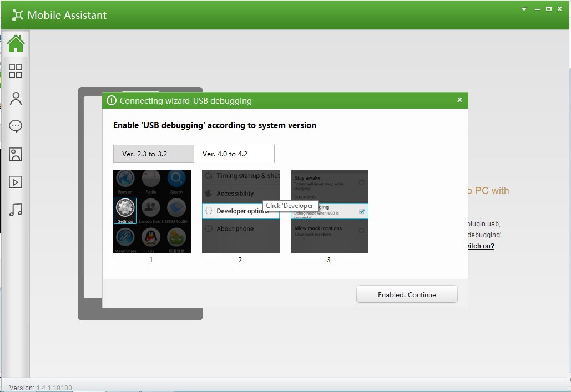Image resolution: width=571 pixels, height=392 pixels.
Task: Click the 'Version: 1.4.1.10100' status text
Action: click(x=41, y=388)
